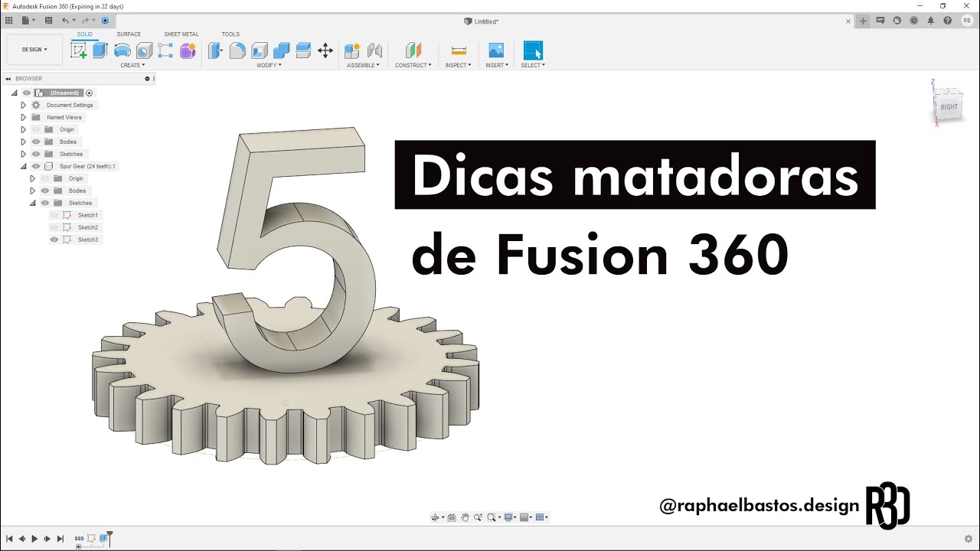Activate the window Select tool
Image resolution: width=980 pixels, height=551 pixels.
[x=533, y=51]
